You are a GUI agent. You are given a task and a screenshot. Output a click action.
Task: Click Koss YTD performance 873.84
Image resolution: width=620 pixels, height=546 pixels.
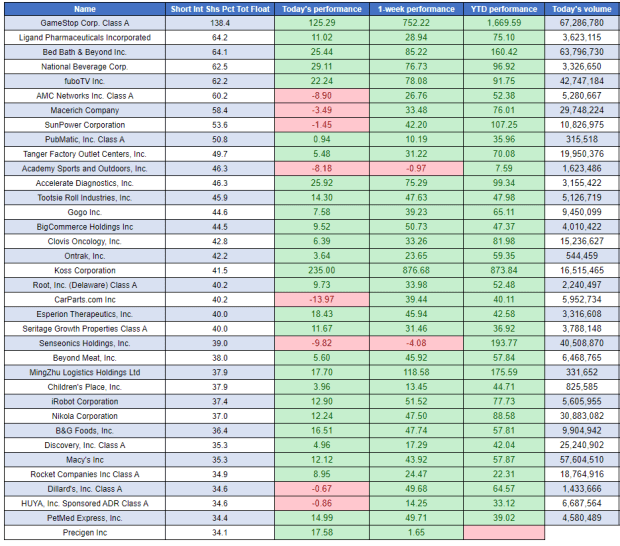point(504,271)
